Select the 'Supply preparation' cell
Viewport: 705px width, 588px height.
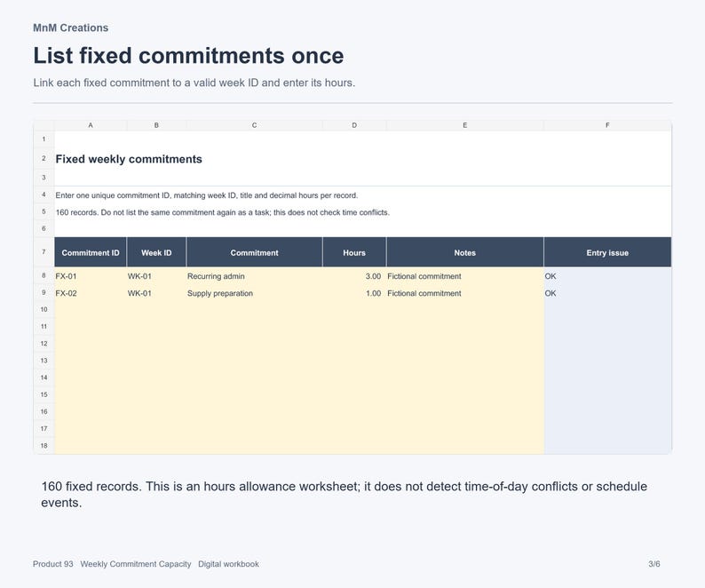point(255,293)
